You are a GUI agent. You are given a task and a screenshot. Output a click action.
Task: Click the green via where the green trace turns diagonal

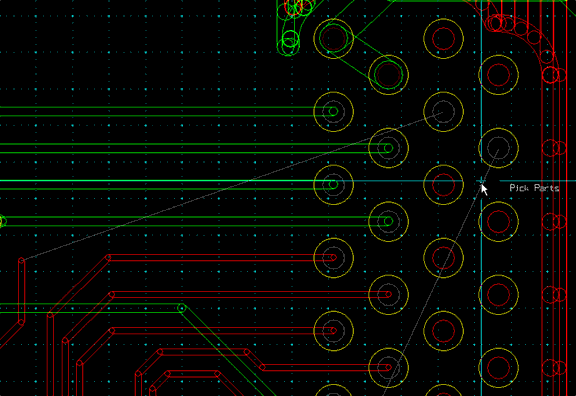[181, 308]
